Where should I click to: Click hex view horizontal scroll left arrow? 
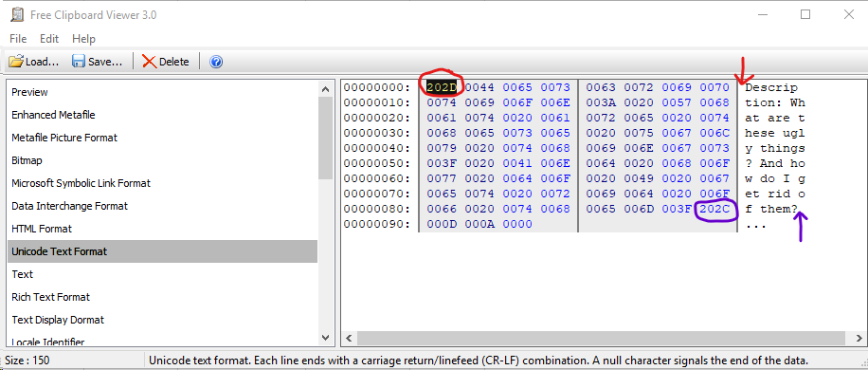[x=349, y=338]
